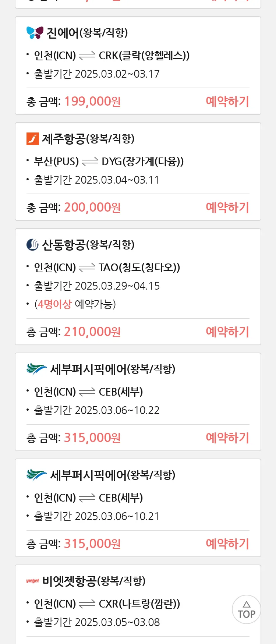Tap the Jin Air butterfly logo

pos(35,33)
